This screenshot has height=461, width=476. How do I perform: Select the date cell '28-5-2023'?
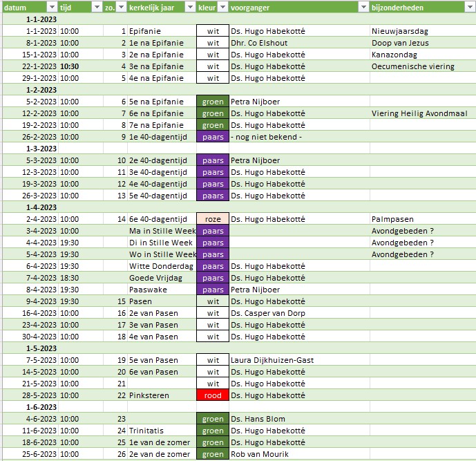(x=30, y=395)
